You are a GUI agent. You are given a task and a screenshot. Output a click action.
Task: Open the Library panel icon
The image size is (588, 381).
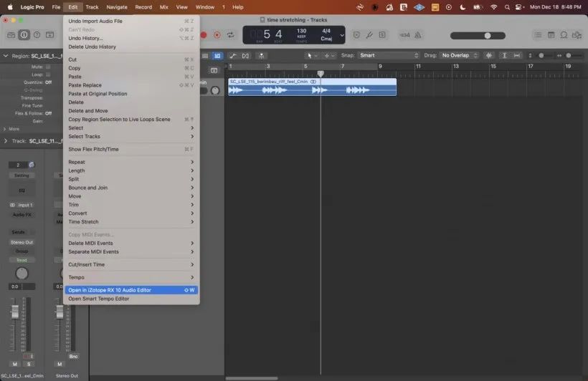[11, 35]
